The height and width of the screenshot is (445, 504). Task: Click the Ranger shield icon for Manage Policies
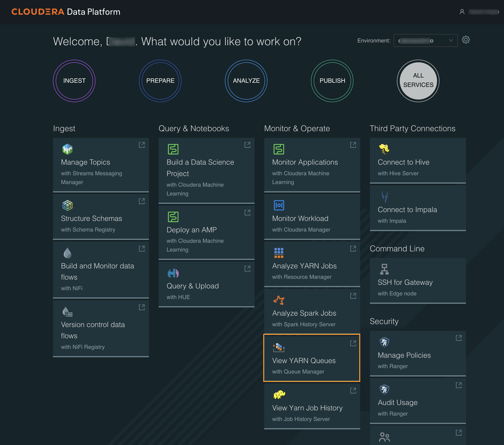pos(384,342)
